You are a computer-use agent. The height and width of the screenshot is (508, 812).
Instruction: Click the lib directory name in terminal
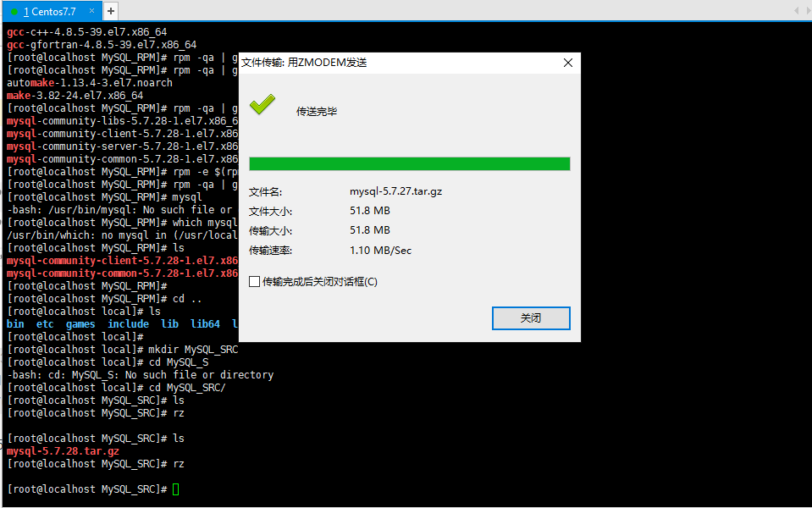170,323
